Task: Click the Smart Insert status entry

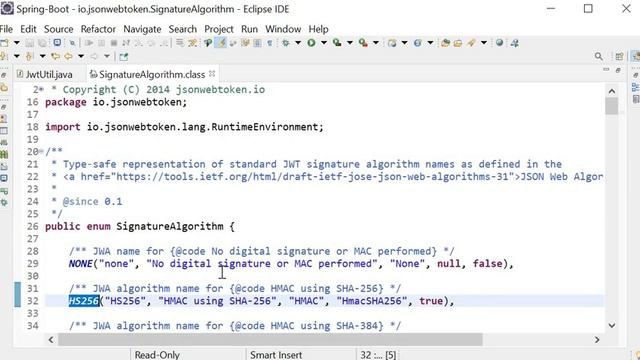Action: click(x=276, y=355)
